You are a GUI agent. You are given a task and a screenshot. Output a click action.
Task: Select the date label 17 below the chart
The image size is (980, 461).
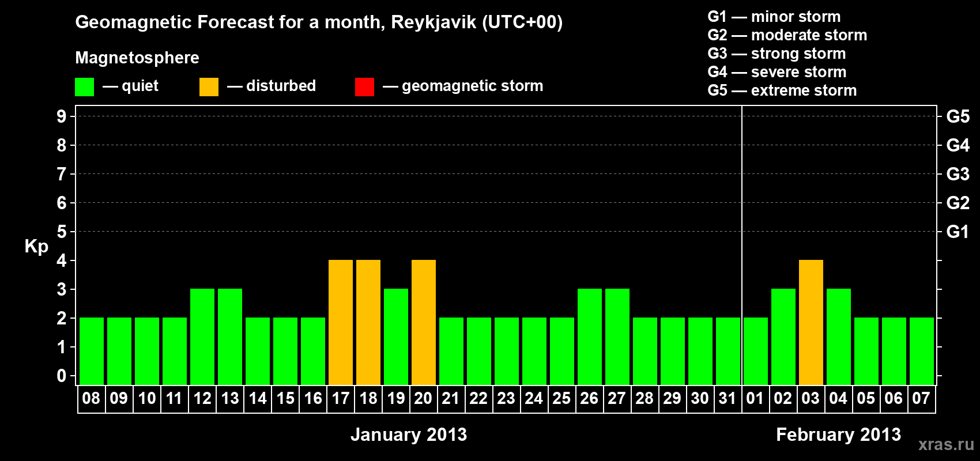coord(340,399)
